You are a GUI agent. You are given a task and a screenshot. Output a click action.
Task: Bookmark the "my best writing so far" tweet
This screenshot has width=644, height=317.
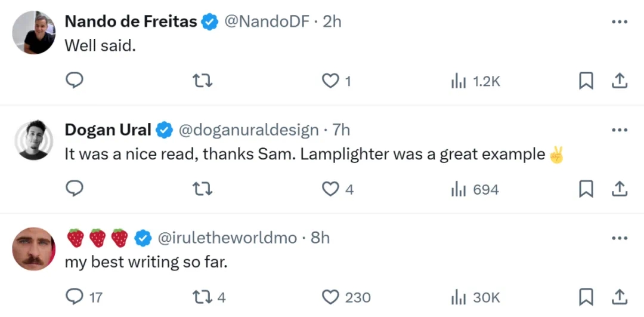coord(586,297)
